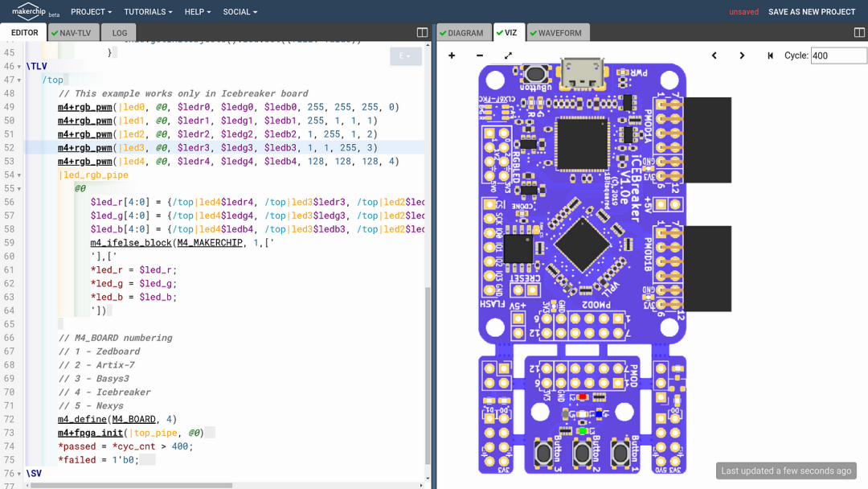Switch to the WAVEFORM tab
The height and width of the screenshot is (489, 868).
(558, 33)
